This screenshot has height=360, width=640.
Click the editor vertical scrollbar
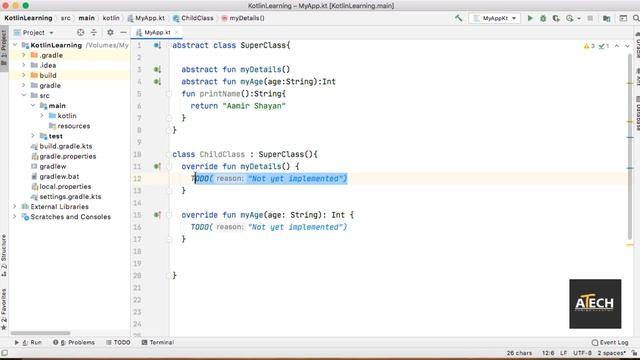(630, 147)
